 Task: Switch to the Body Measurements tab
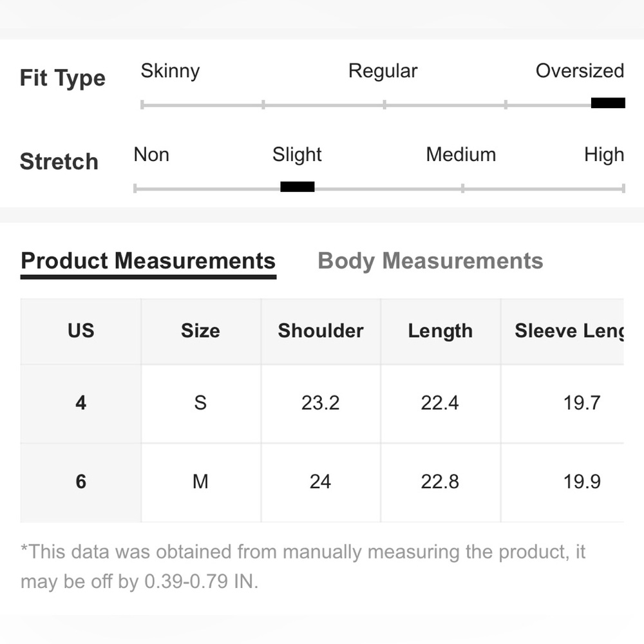(430, 261)
